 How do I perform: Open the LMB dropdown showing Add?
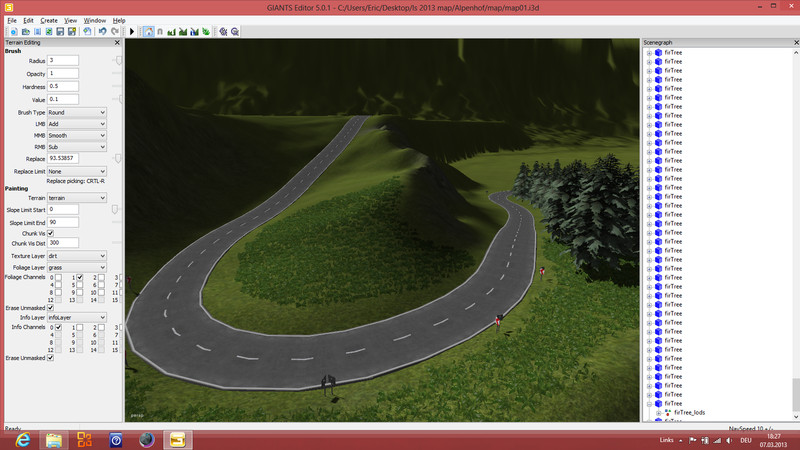click(77, 124)
